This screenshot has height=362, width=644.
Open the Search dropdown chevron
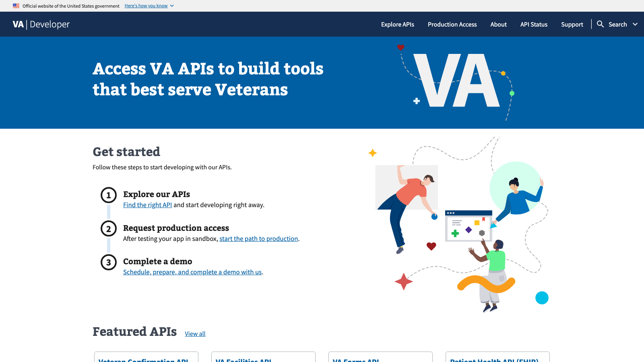tap(635, 24)
